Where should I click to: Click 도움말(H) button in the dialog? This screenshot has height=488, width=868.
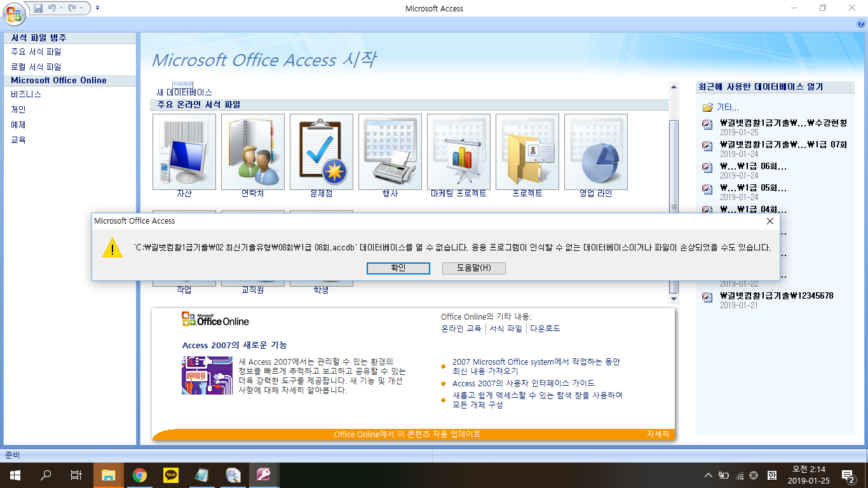473,268
